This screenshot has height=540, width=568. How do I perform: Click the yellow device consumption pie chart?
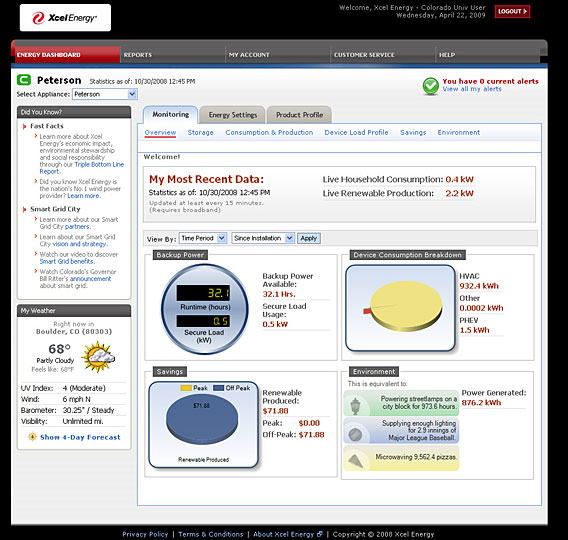[x=405, y=306]
